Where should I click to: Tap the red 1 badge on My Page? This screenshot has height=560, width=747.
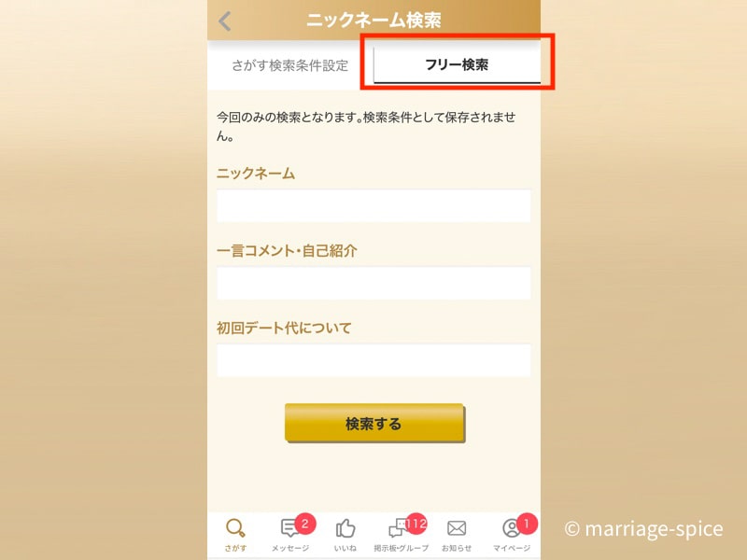527,524
